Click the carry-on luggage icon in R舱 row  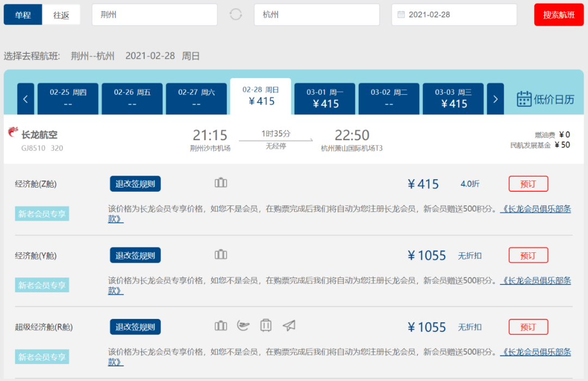[x=266, y=325]
